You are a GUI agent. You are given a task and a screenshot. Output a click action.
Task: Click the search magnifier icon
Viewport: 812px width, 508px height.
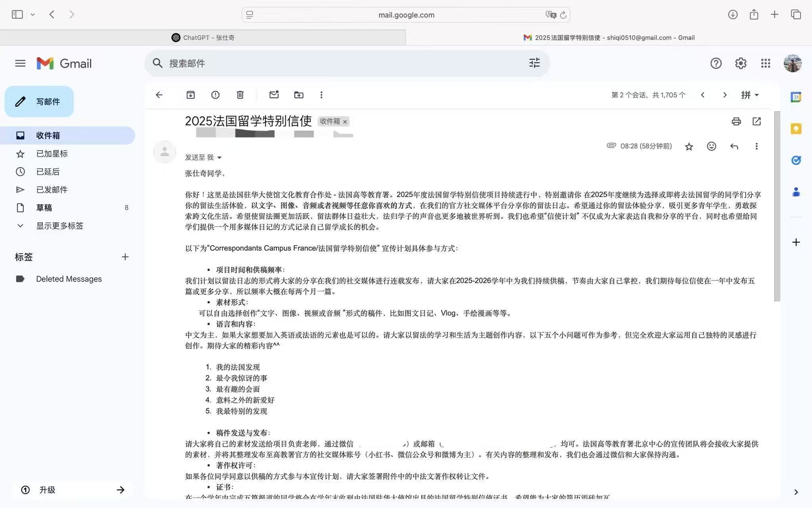157,63
